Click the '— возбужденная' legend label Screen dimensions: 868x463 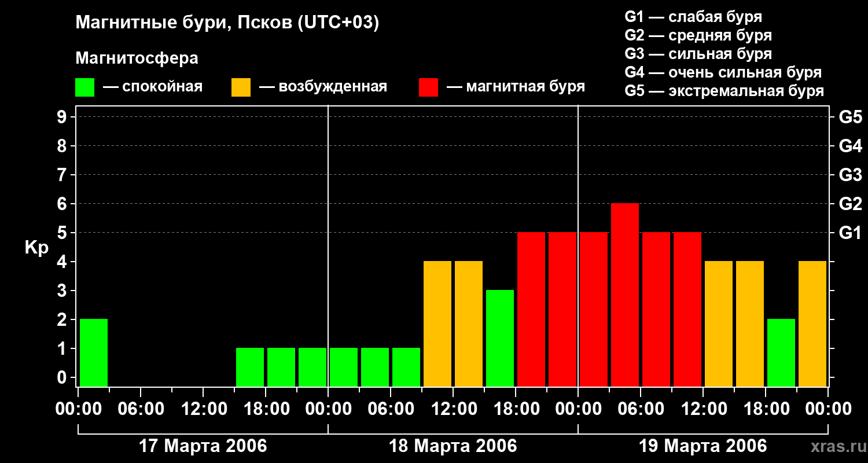click(x=323, y=87)
